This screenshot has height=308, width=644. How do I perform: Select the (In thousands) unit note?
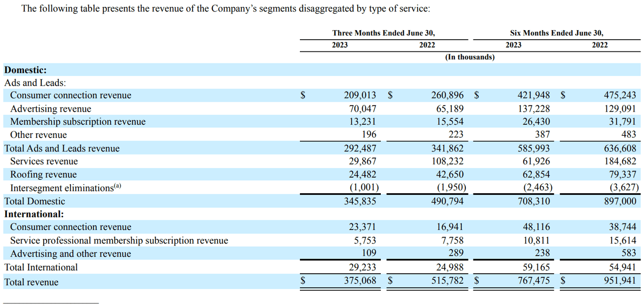[x=469, y=57]
